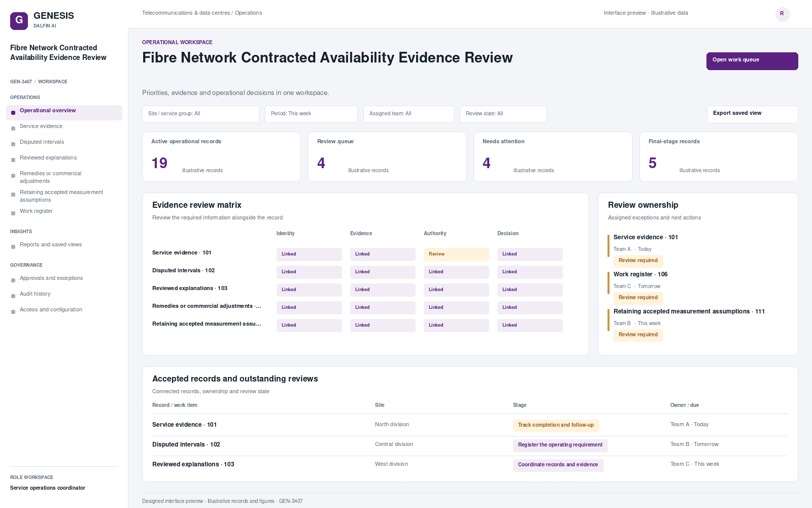Click the Operations breadcrumb

248,13
